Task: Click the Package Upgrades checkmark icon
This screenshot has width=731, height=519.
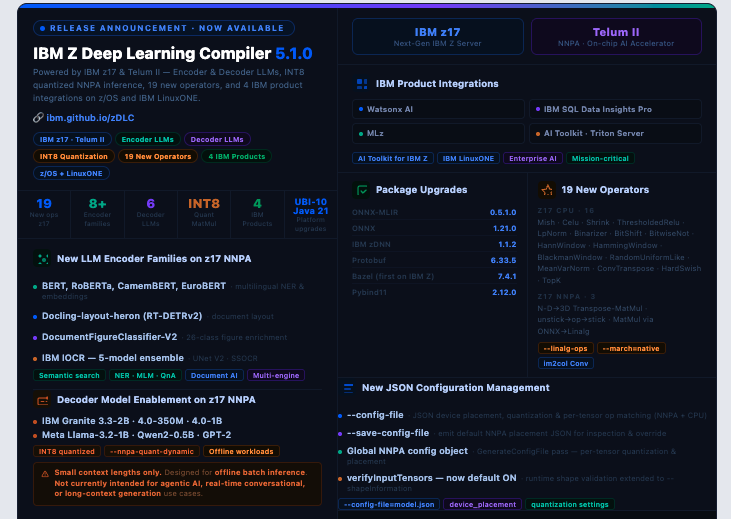Action: [x=362, y=190]
